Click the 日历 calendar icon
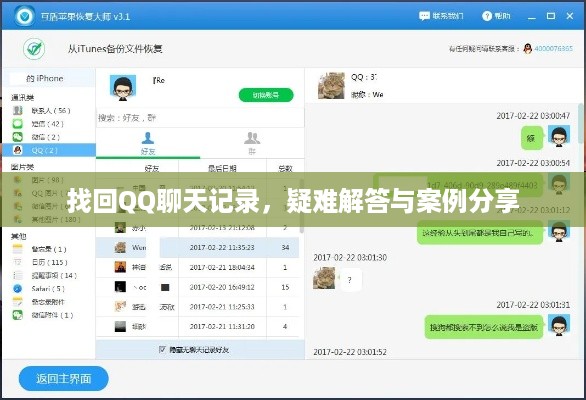The height and width of the screenshot is (400, 586). (18, 262)
